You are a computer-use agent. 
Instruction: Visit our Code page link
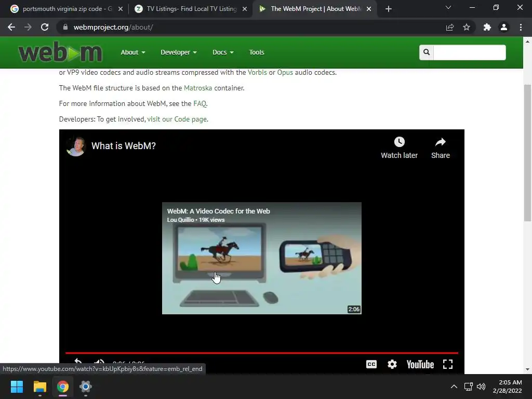coord(177,119)
